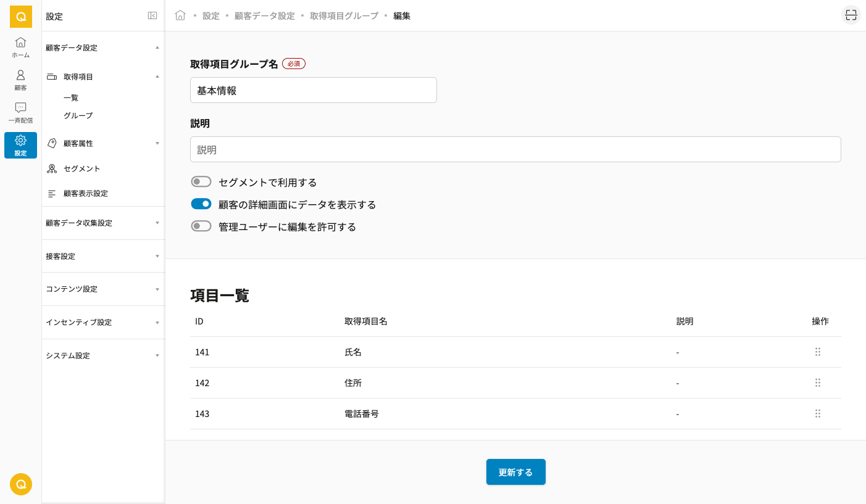Click the 更新する button
This screenshot has width=866, height=504.
pos(515,472)
